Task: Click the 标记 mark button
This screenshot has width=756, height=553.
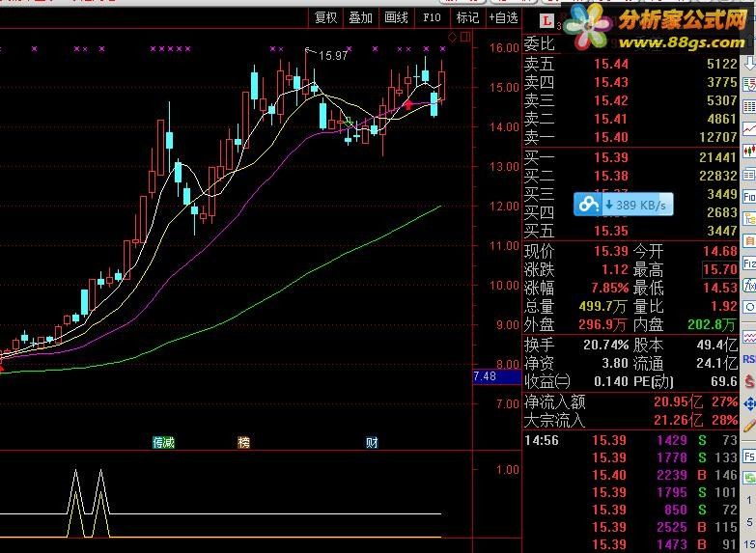Action: pos(467,17)
